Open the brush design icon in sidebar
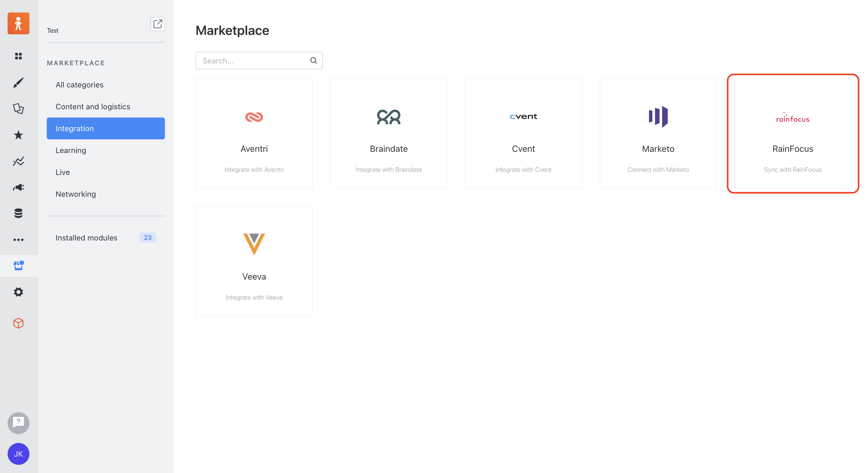 18,82
